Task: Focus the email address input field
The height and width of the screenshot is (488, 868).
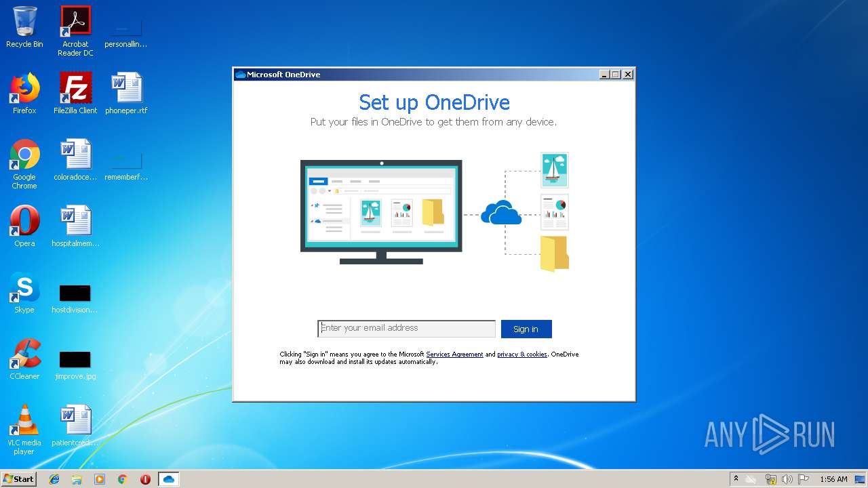Action: [406, 329]
